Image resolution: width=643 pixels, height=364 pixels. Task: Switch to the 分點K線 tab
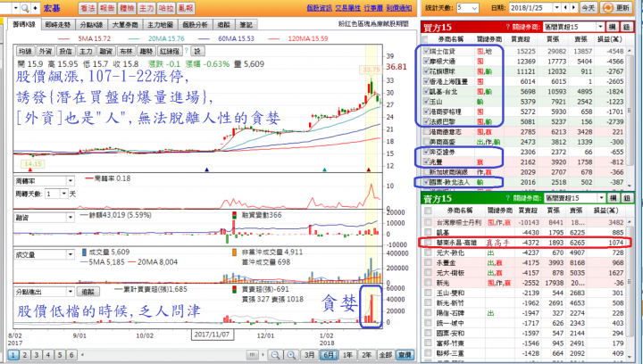pos(91,25)
